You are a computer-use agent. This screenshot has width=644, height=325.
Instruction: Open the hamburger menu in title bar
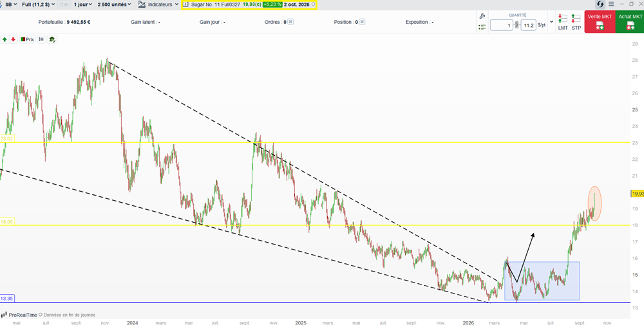pyautogui.click(x=611, y=4)
